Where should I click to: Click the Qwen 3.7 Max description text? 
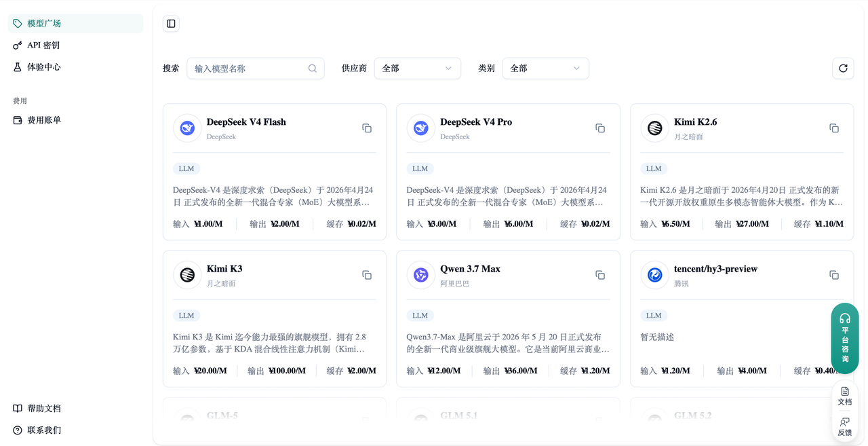click(508, 343)
